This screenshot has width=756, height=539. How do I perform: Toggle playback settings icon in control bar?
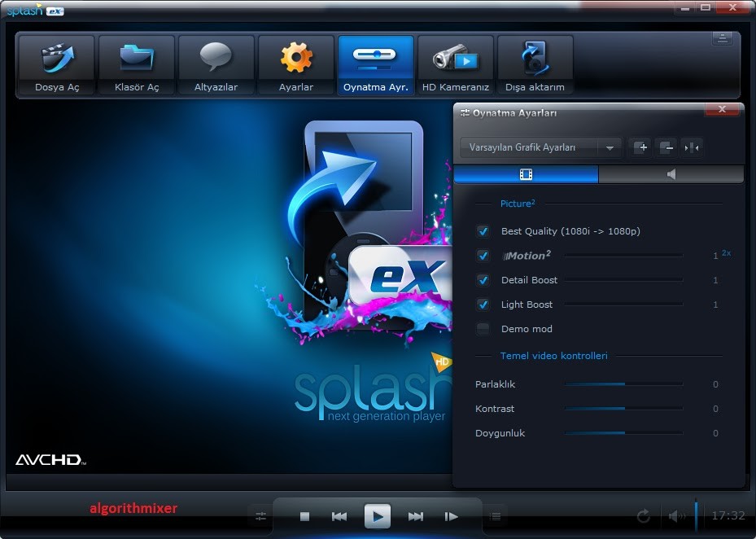(x=261, y=516)
